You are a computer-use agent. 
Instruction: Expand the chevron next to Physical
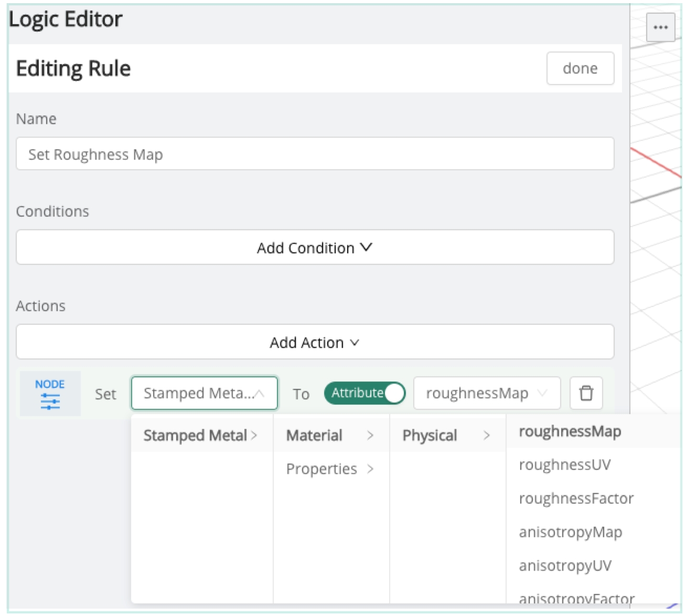click(487, 436)
